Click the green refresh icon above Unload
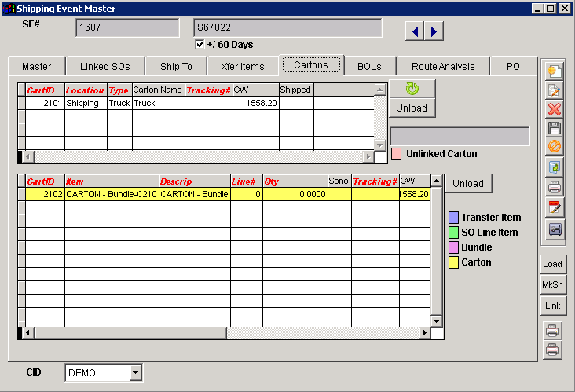 pyautogui.click(x=411, y=88)
